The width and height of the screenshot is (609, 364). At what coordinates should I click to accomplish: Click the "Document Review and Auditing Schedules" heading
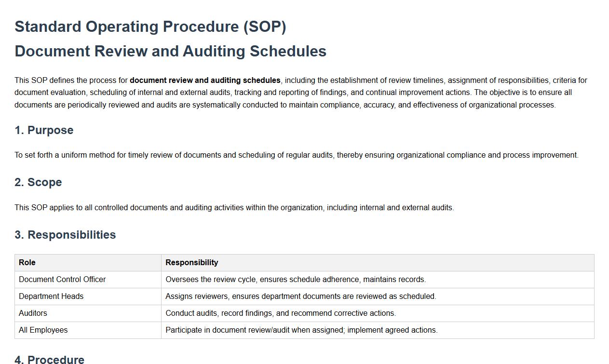click(170, 51)
